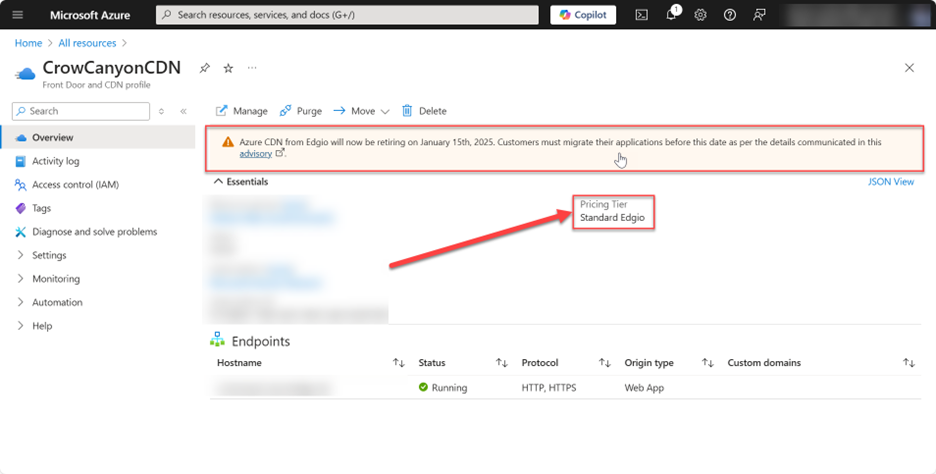936x474 pixels.
Task: Click the Purge toolbar button
Action: 300,111
